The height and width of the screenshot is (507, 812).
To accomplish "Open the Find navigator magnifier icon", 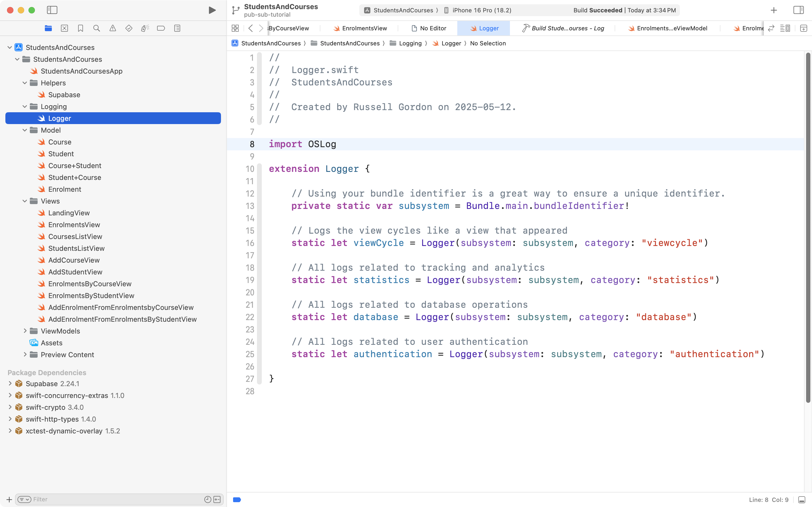I will tap(97, 28).
